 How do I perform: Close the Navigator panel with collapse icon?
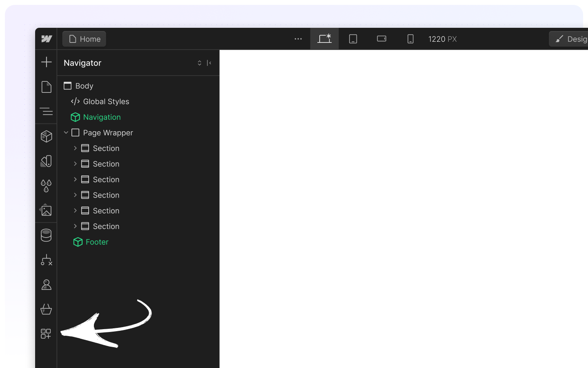tap(209, 63)
